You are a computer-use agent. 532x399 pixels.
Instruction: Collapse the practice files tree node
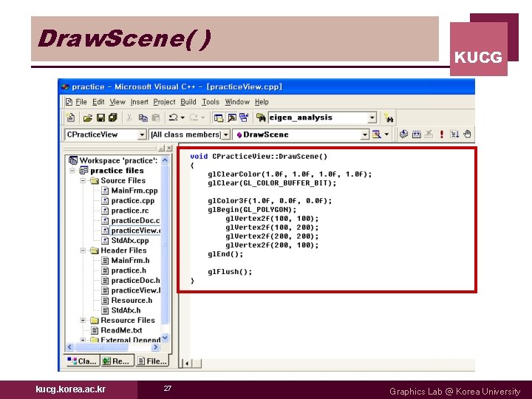[x=72, y=171]
